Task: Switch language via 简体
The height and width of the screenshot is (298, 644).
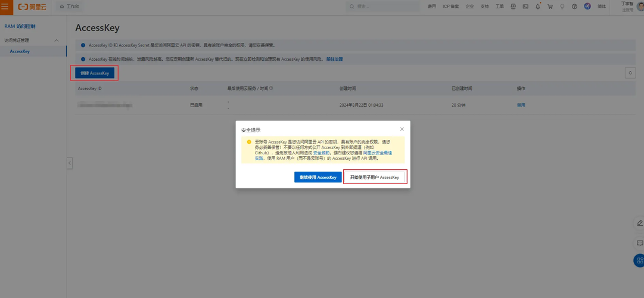Action: point(602,7)
